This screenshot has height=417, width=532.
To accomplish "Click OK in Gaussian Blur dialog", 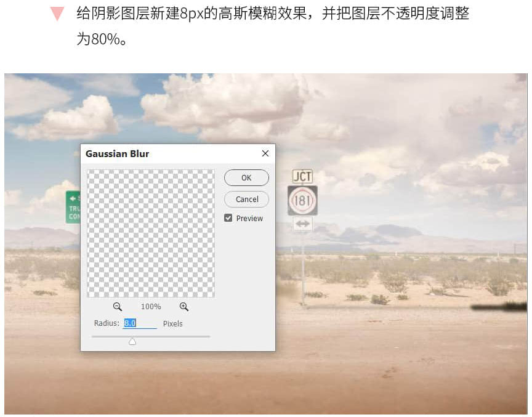I will (246, 178).
